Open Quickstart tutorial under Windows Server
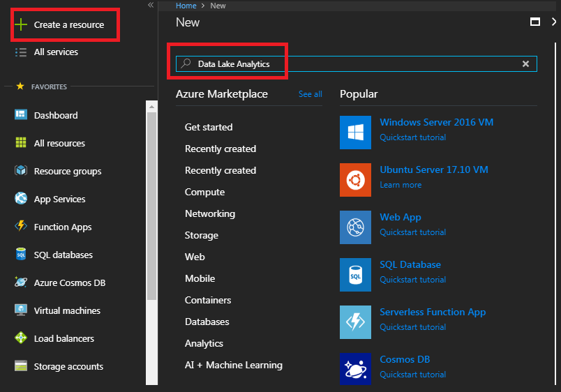Viewport: 561px width, 392px height. [x=413, y=137]
